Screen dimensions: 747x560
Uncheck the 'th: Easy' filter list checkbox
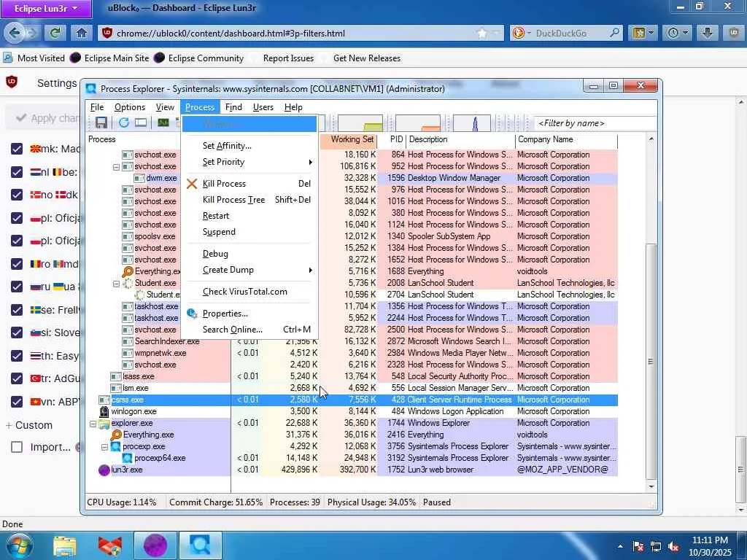[x=17, y=356]
